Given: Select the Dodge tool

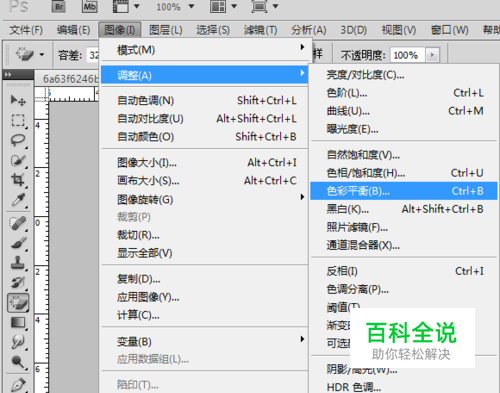Looking at the screenshot, I should click(18, 362).
